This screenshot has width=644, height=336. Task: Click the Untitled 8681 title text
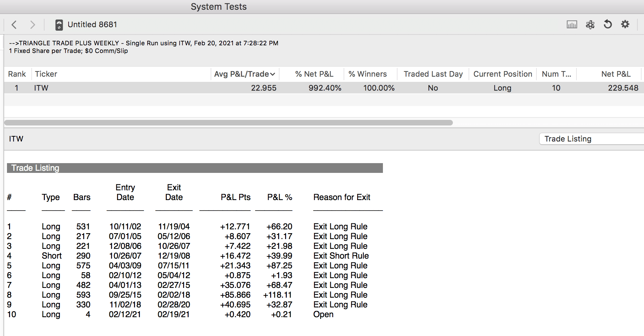[x=92, y=24]
